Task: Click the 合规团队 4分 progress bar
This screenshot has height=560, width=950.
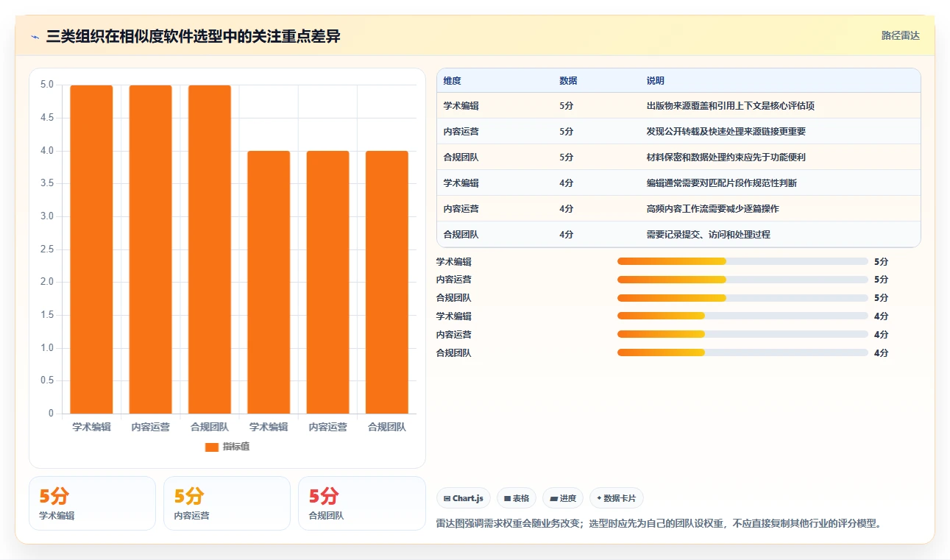Action: click(742, 353)
